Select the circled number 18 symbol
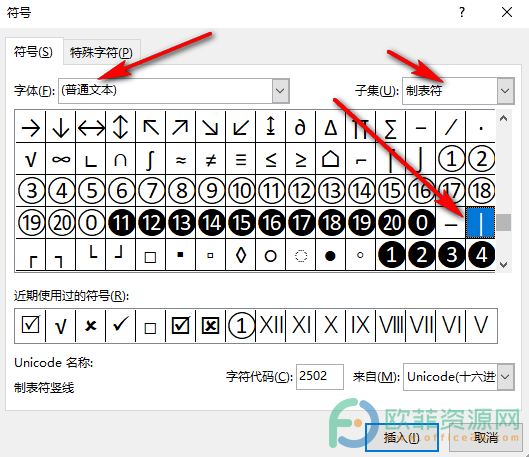This screenshot has width=529, height=457. [481, 191]
